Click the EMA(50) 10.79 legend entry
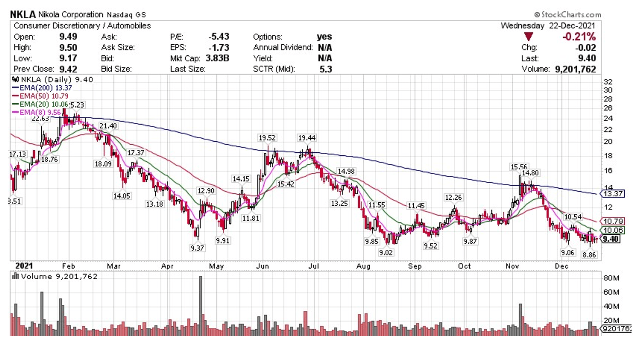The image size is (644, 341). point(40,96)
